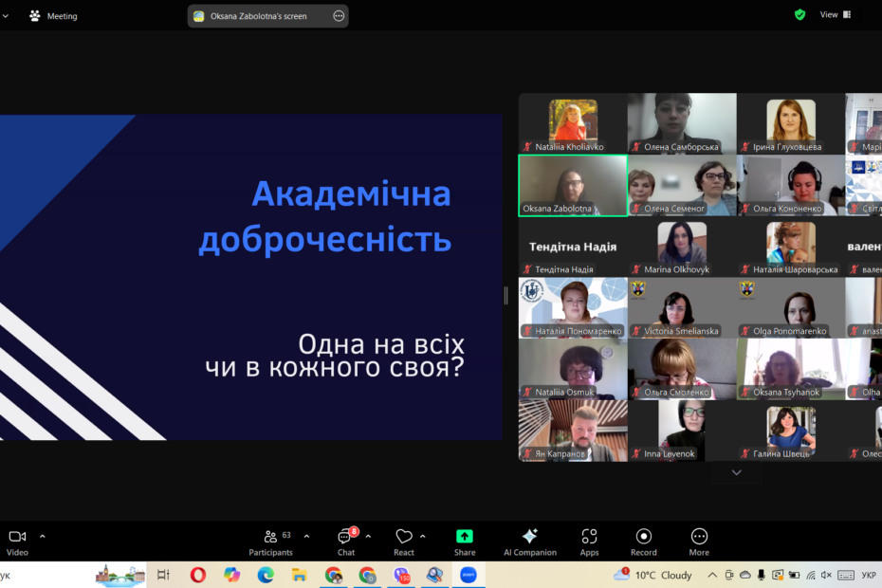
Task: Click the divider handle between slide and gallery
Action: click(505, 295)
